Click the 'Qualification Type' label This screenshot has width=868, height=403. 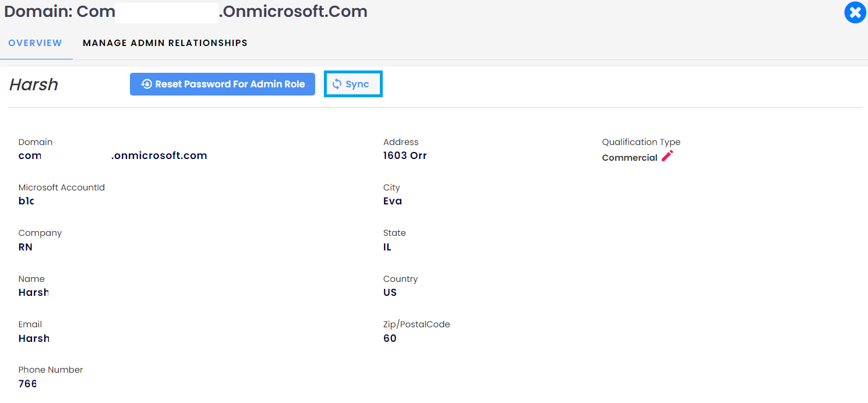(x=641, y=142)
